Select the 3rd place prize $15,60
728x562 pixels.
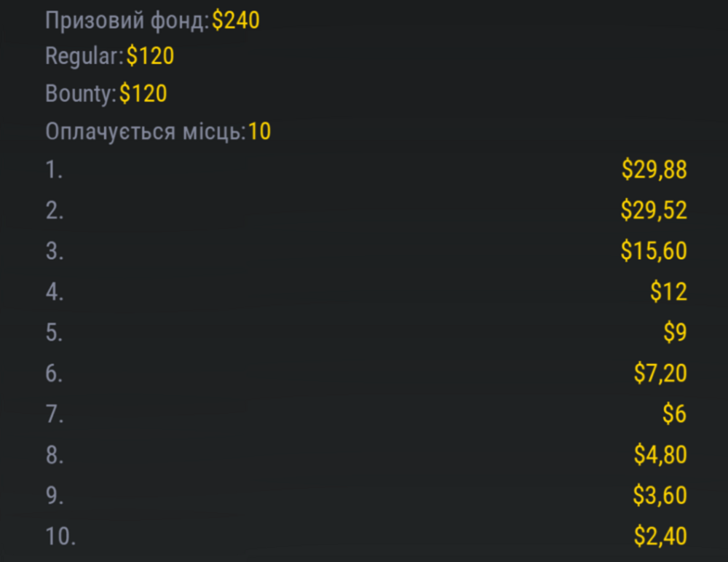[654, 251]
